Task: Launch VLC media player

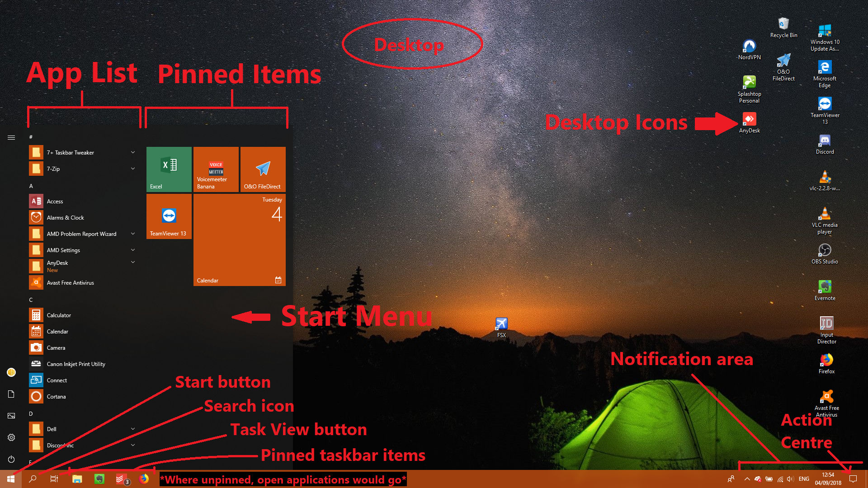Action: [x=825, y=213]
